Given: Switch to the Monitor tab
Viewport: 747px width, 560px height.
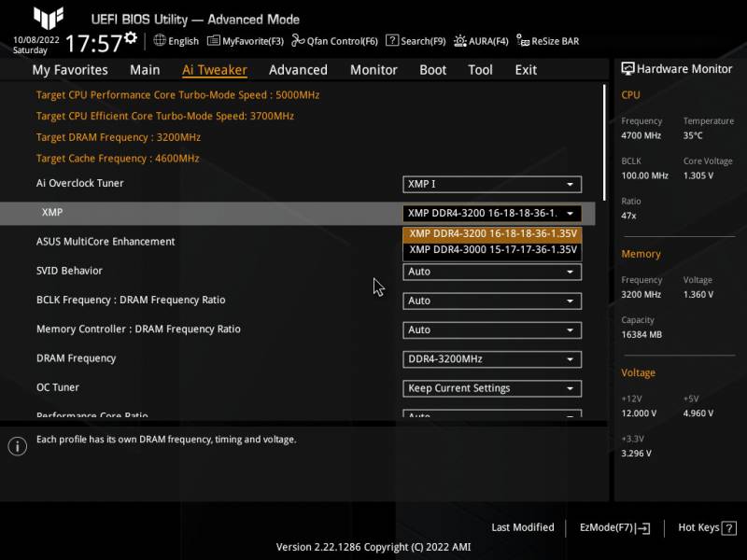Looking at the screenshot, I should [x=373, y=70].
